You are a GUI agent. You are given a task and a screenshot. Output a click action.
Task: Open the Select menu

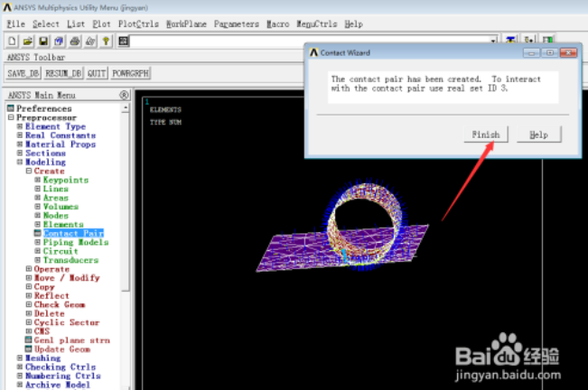click(x=46, y=24)
